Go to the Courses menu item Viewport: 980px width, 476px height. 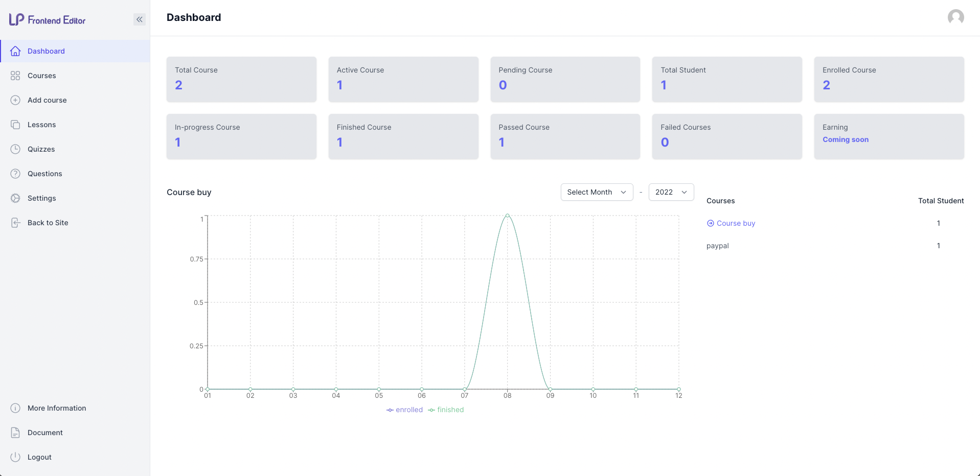(x=75, y=76)
